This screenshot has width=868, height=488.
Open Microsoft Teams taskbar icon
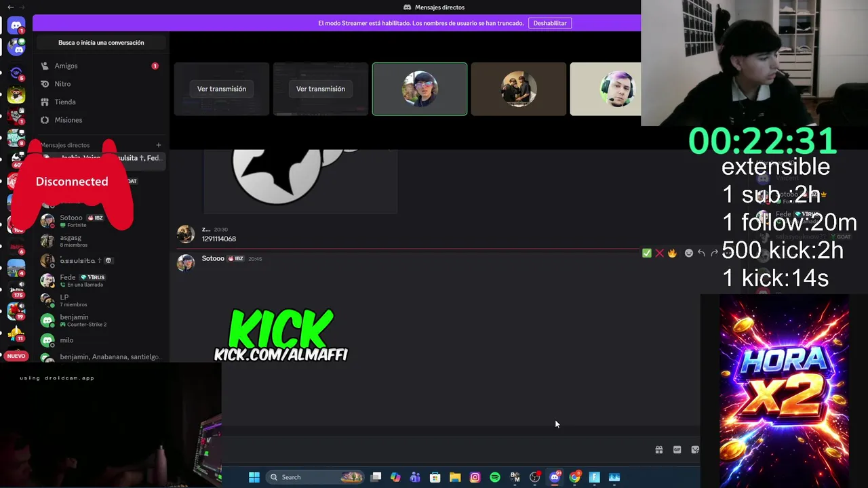[415, 477]
